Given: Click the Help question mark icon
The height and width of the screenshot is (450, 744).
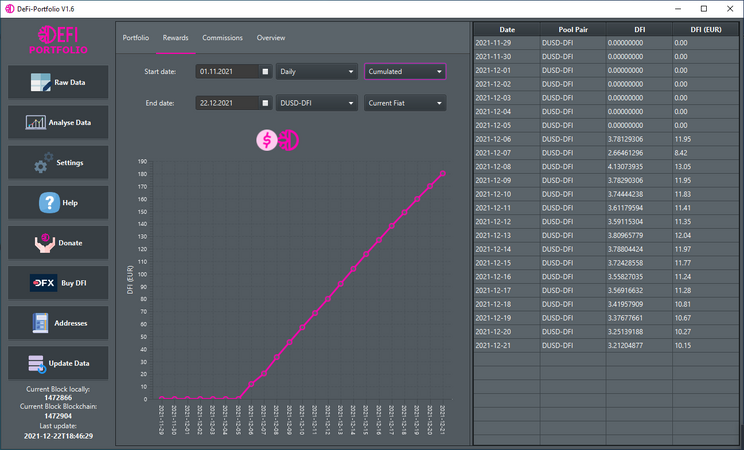Looking at the screenshot, I should [49, 203].
